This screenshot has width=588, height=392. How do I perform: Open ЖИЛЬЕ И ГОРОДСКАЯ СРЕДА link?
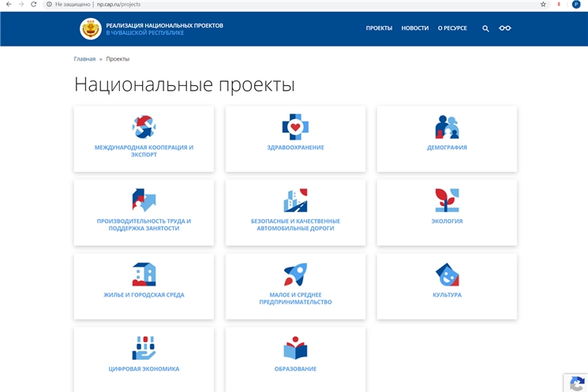pos(144,295)
